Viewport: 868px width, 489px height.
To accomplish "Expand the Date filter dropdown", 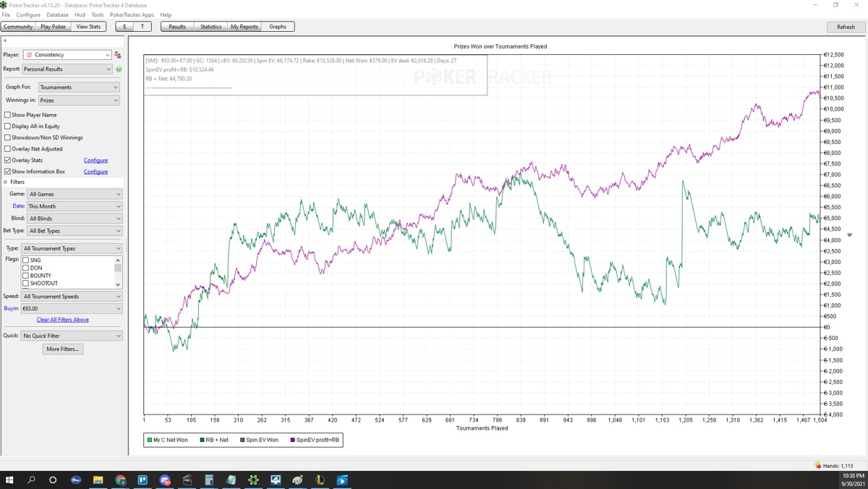I will (74, 206).
